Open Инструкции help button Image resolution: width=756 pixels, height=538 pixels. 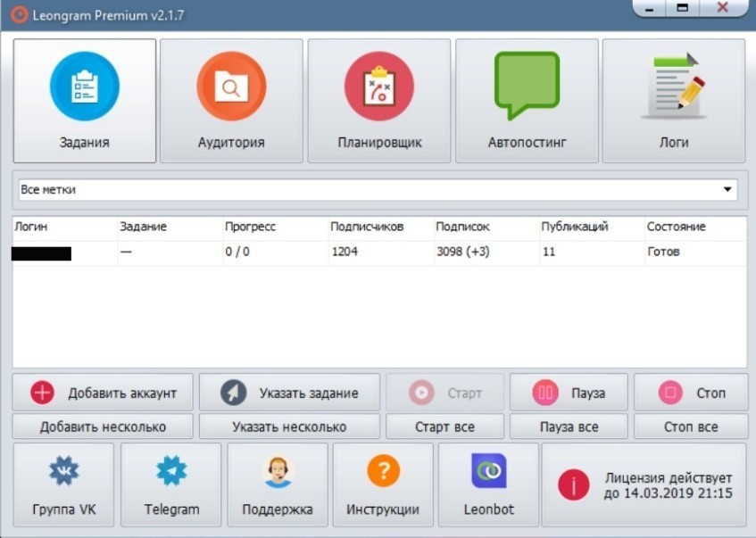tap(383, 485)
